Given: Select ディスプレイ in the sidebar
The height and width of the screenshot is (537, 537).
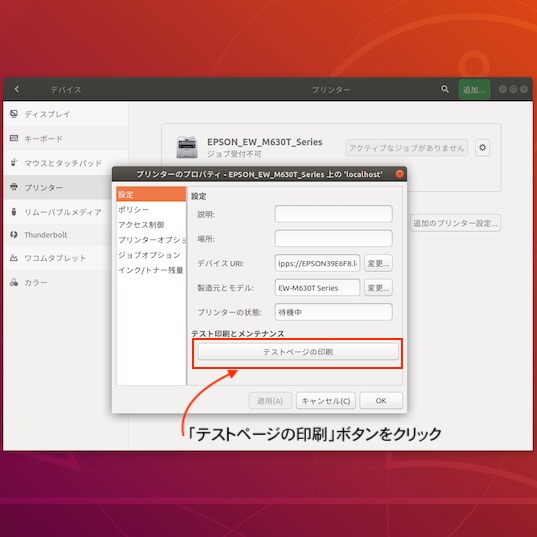Looking at the screenshot, I should (66, 114).
